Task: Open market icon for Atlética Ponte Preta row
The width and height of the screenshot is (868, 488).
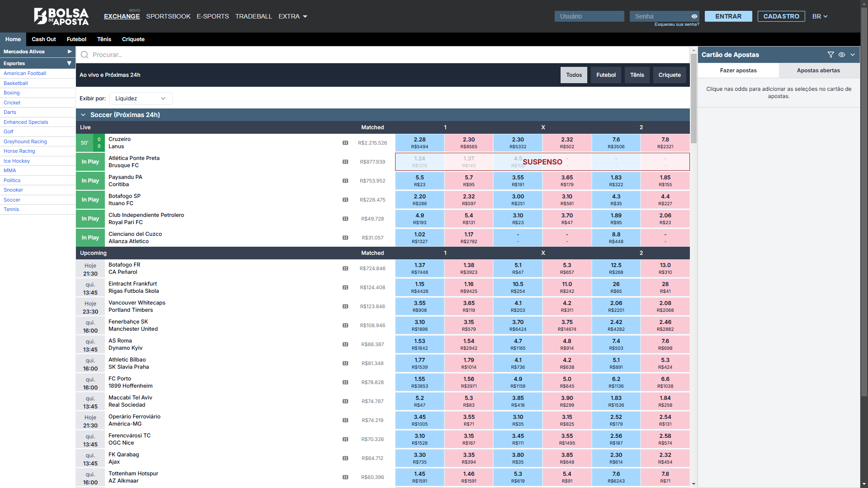Action: 345,162
